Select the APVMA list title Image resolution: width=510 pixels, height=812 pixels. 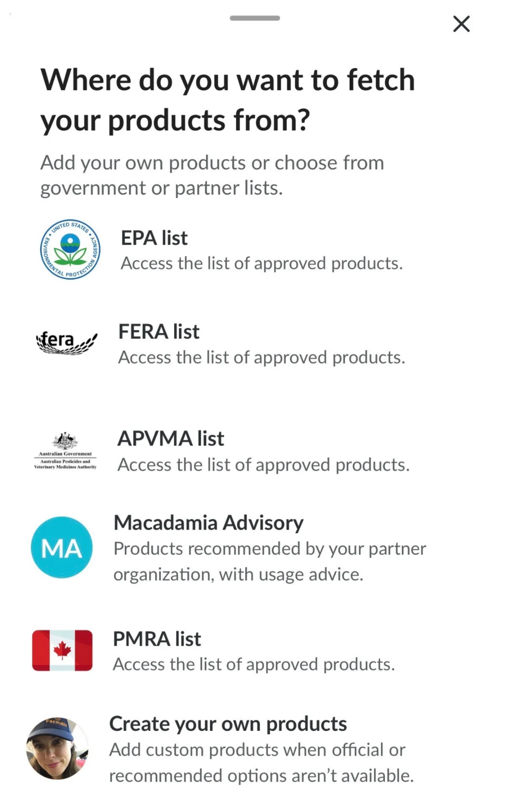click(171, 439)
